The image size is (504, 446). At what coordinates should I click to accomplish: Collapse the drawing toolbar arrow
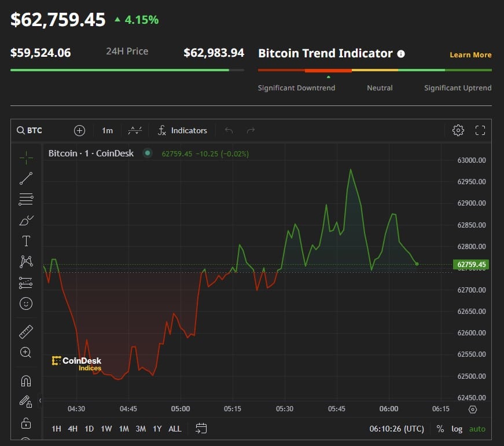[x=40, y=400]
